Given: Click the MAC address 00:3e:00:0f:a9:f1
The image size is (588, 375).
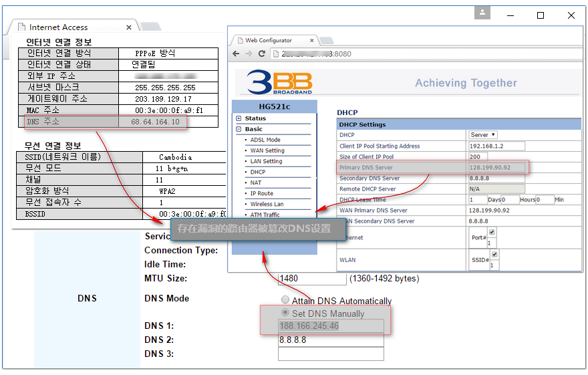Looking at the screenshot, I should pos(169,110).
